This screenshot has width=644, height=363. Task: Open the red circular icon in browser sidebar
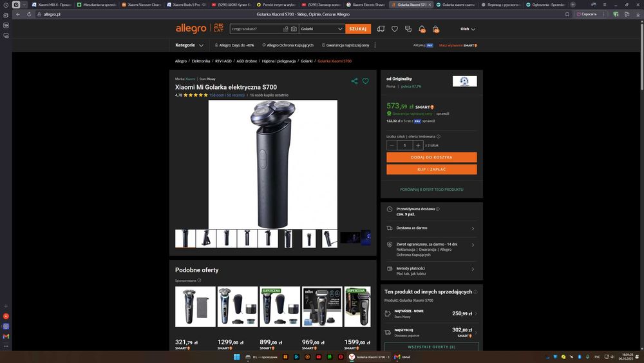coord(6,316)
